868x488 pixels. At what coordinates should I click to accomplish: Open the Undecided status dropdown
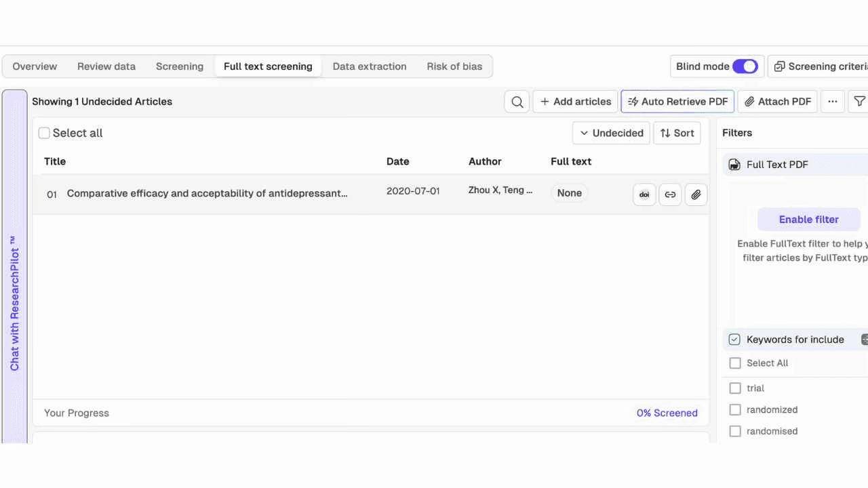(x=612, y=133)
